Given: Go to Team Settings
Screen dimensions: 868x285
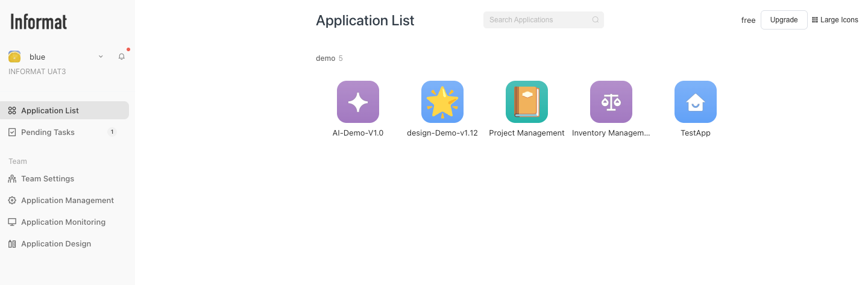Looking at the screenshot, I should click(x=48, y=179).
